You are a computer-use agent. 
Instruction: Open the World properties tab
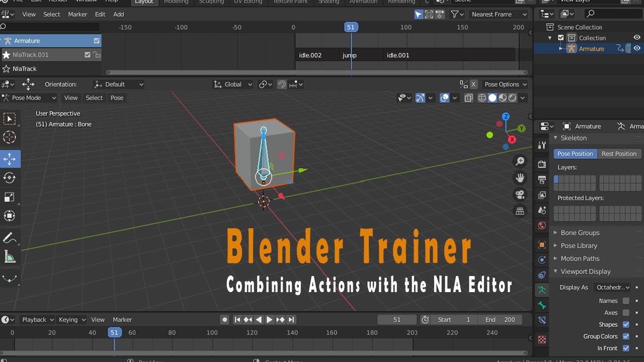(x=542, y=225)
